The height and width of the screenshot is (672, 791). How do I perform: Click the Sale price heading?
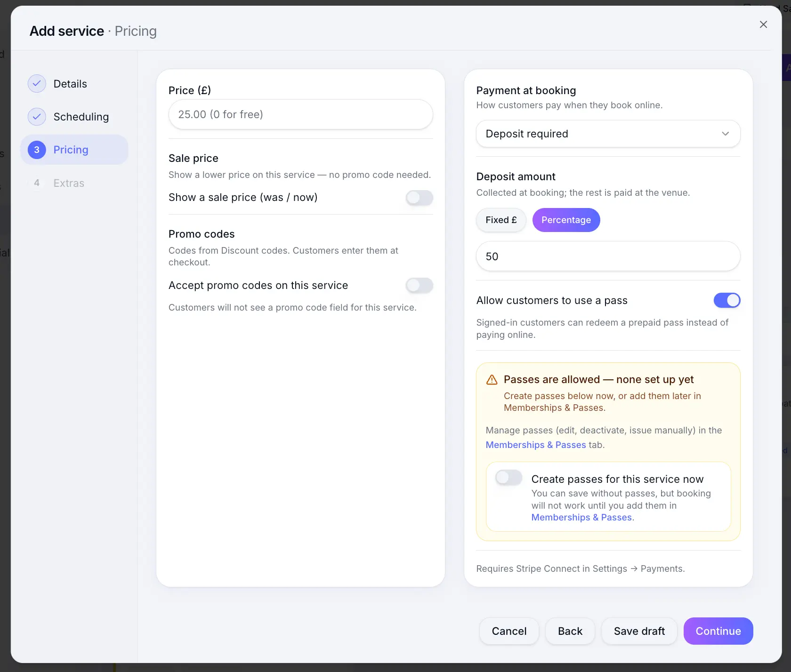click(193, 158)
